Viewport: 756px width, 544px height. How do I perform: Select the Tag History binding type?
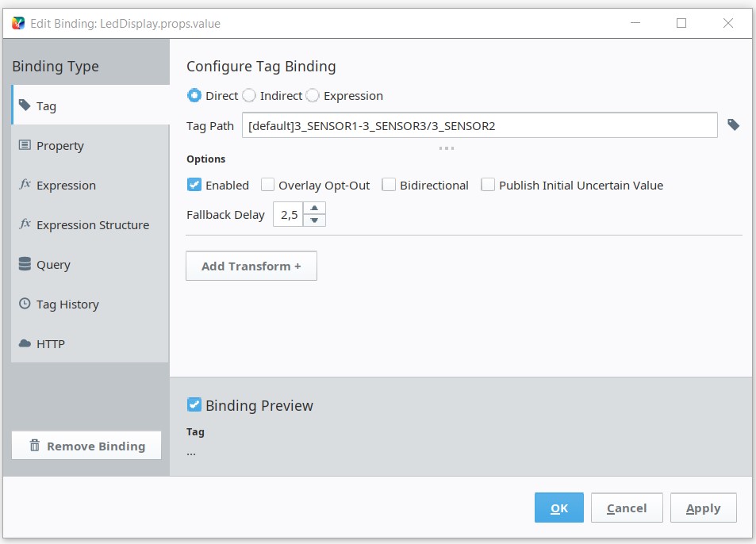pos(90,304)
